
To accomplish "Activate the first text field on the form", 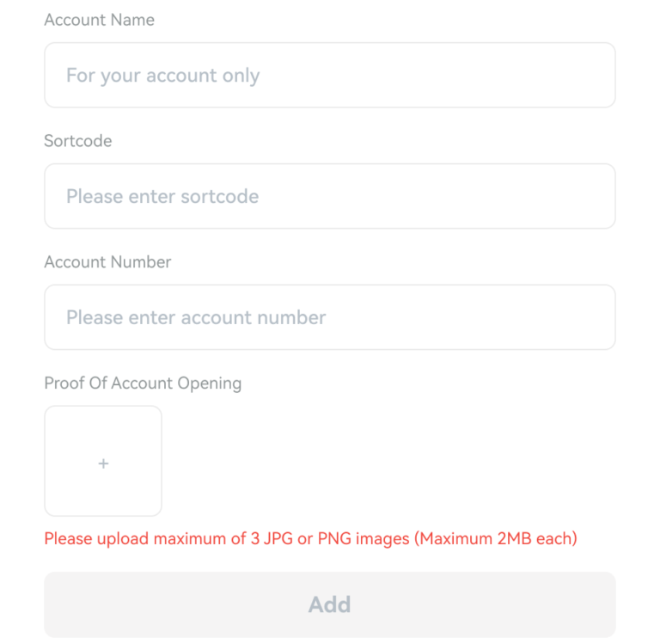I will click(330, 76).
